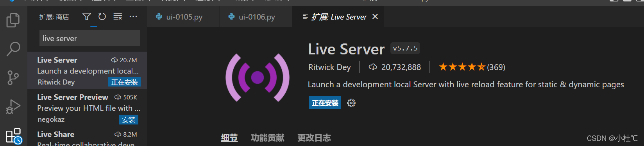This screenshot has height=146, width=644.
Task: Open publisher Ritwick Dey link in details
Action: click(x=329, y=67)
